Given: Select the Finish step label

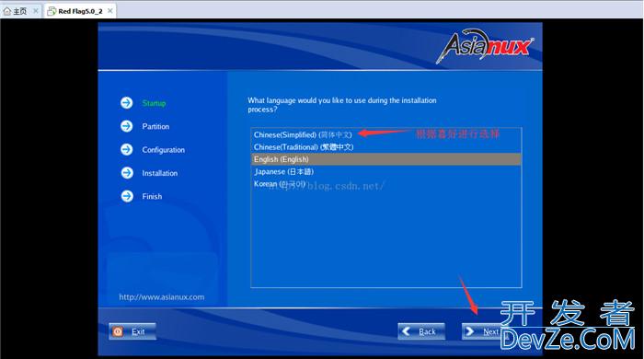Looking at the screenshot, I should [x=152, y=197].
